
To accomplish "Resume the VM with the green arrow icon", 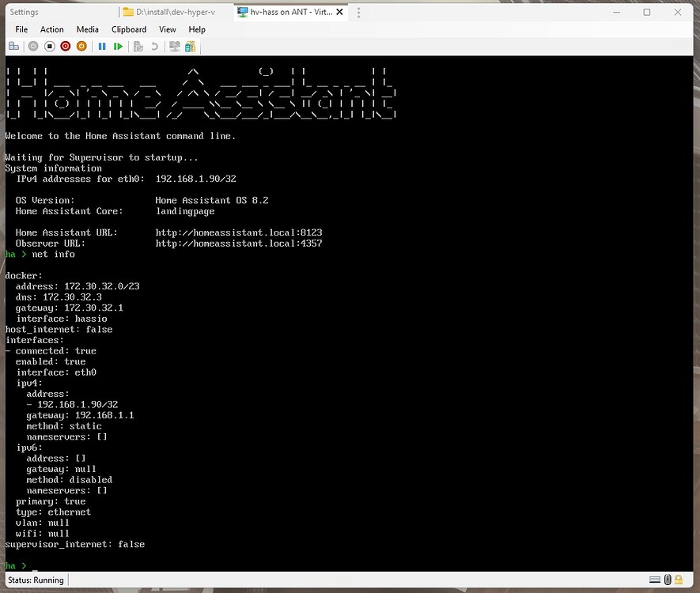I will pyautogui.click(x=118, y=47).
